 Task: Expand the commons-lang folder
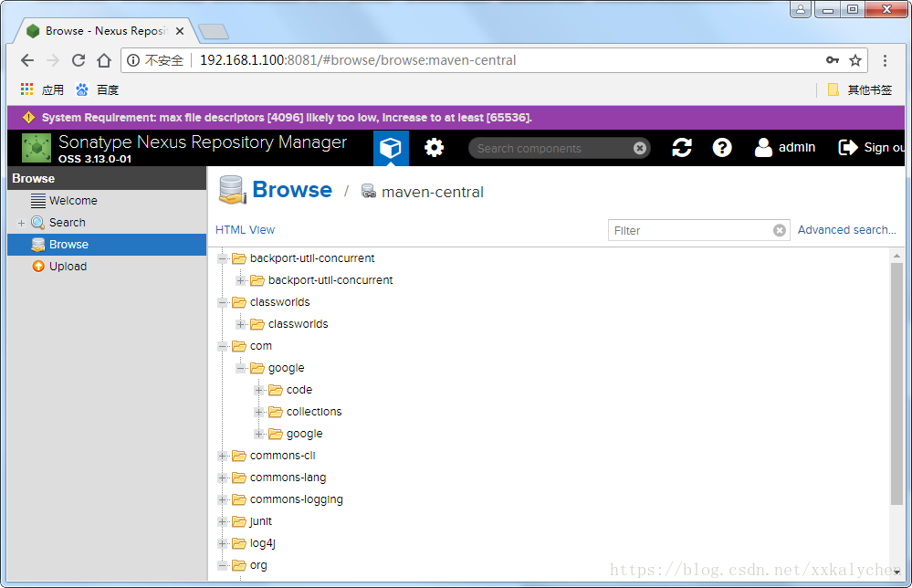[x=222, y=478]
